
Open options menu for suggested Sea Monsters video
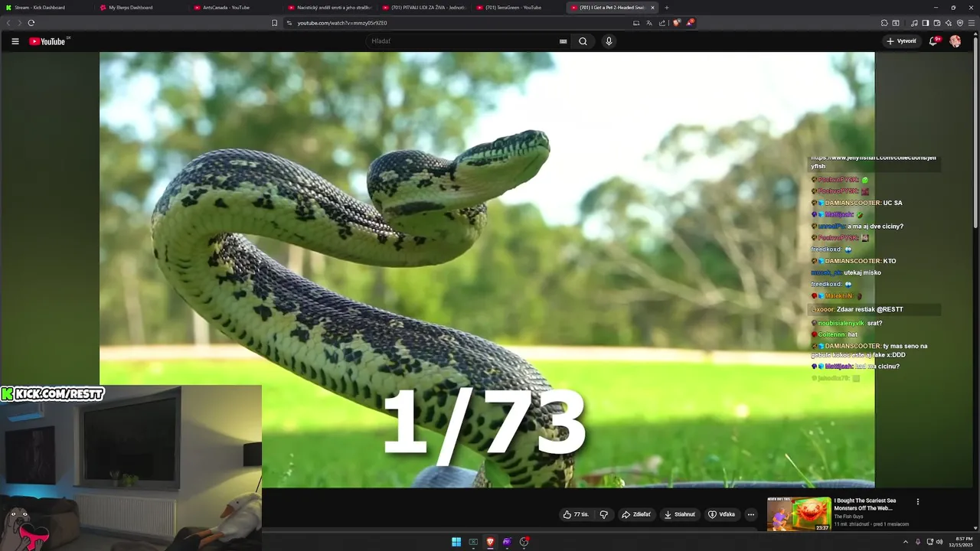(917, 502)
